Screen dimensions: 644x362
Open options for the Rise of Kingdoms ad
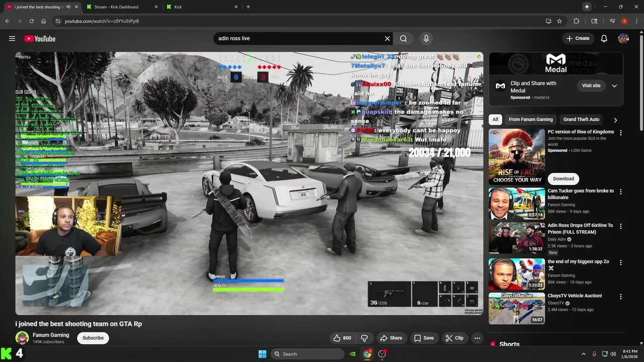click(620, 133)
